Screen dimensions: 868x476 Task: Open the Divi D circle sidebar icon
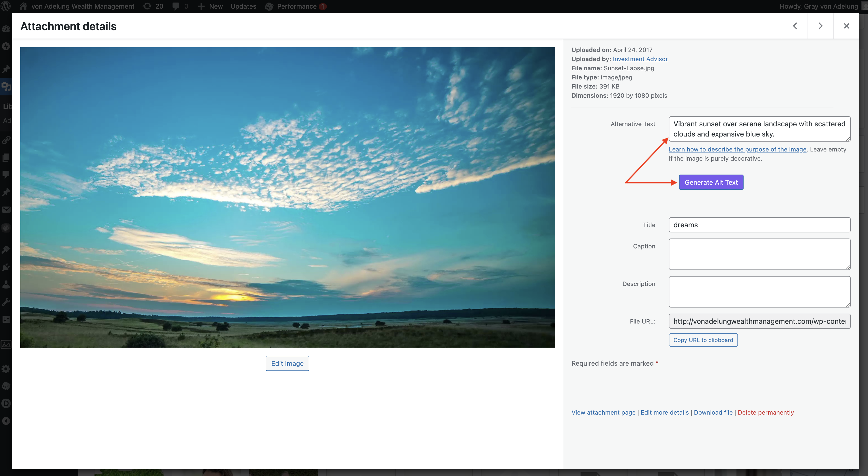coord(6,404)
